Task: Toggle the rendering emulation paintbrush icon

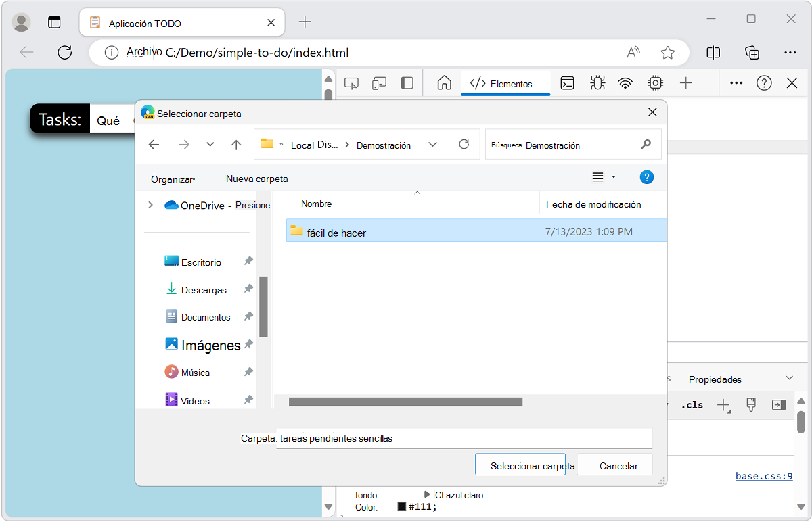Action: coord(750,405)
